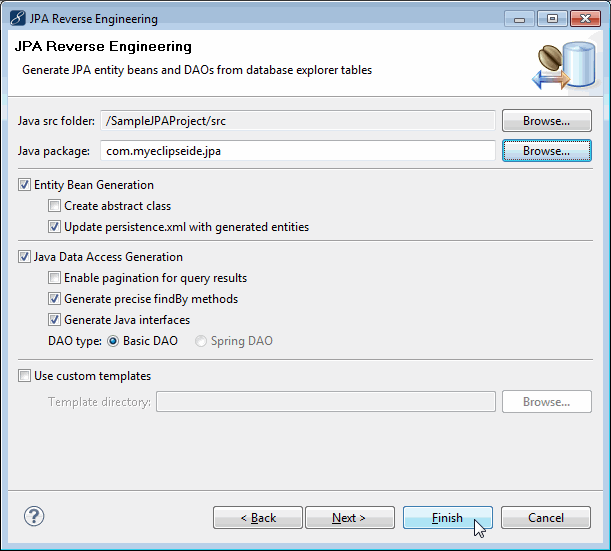Select Basic DAO radio button
This screenshot has height=551, width=611.
point(113,341)
